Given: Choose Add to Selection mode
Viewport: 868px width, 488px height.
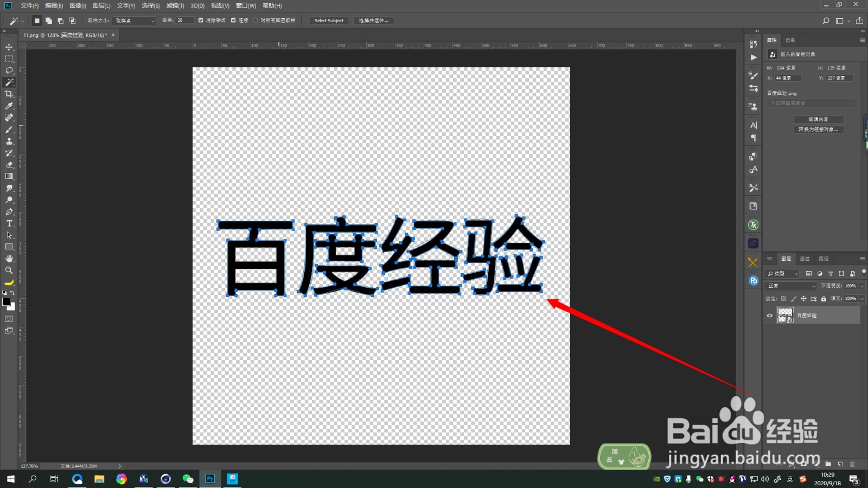Looking at the screenshot, I should tap(49, 21).
